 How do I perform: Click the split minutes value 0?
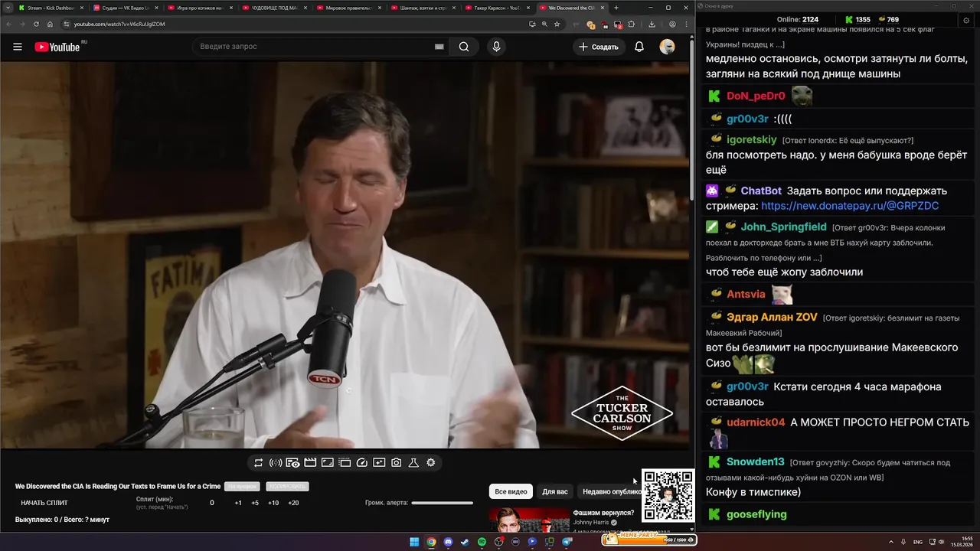(x=212, y=503)
